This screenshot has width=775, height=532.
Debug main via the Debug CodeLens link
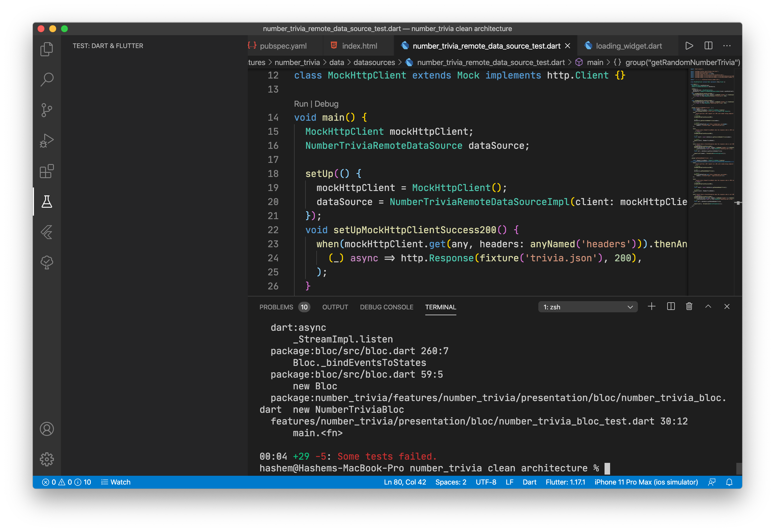326,104
